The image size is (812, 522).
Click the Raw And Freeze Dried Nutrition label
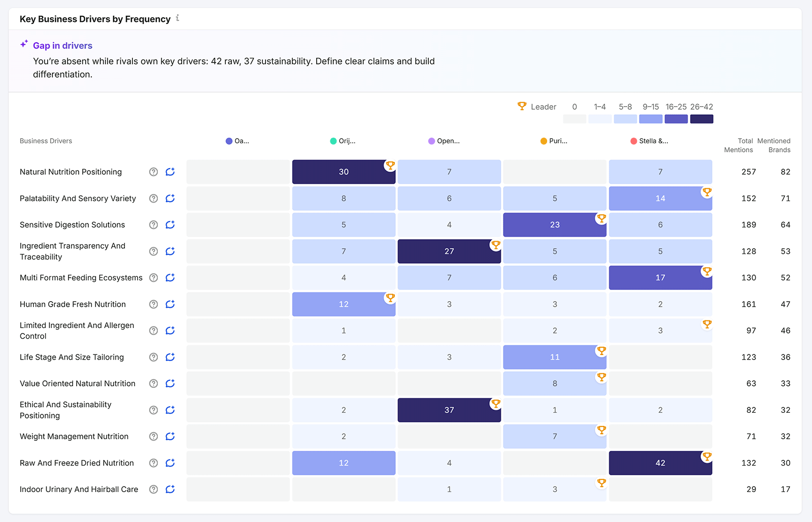coord(77,463)
